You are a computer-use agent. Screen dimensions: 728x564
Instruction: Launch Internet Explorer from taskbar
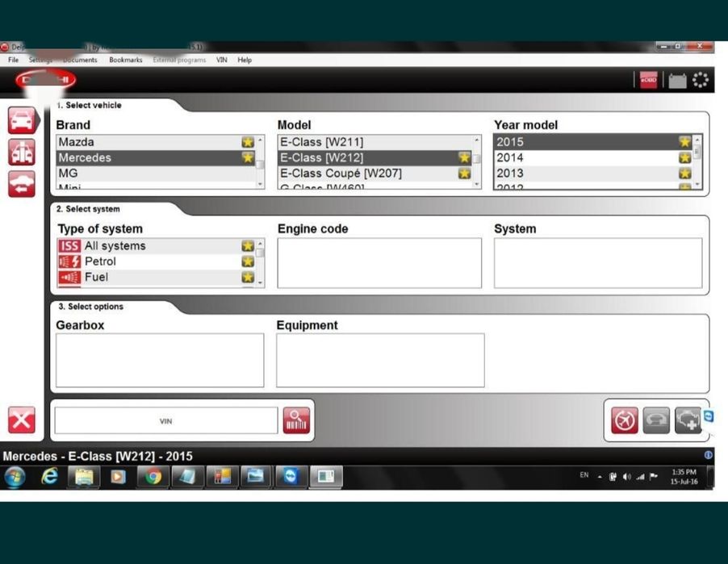point(49,477)
